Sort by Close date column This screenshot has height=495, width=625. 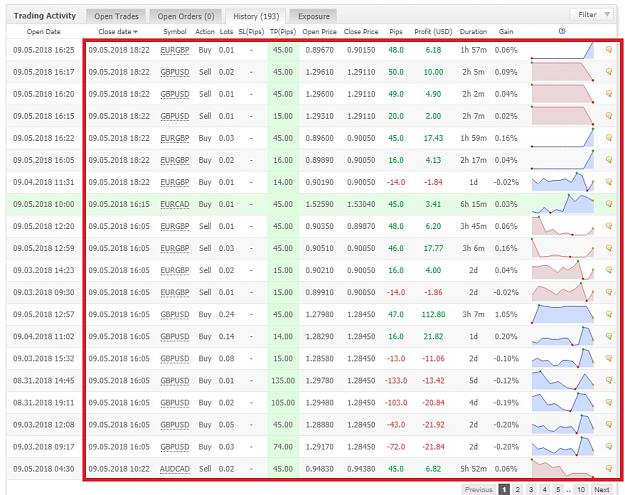tap(118, 31)
